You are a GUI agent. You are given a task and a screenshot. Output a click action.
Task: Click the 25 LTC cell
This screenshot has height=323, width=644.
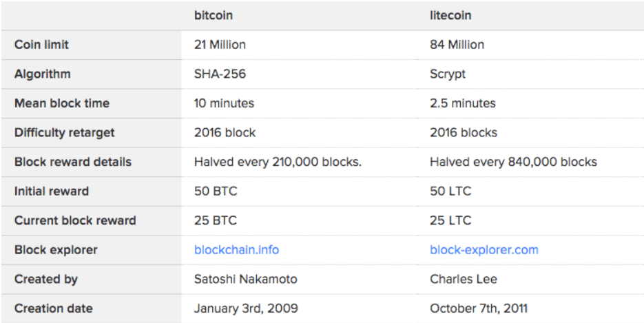tap(450, 221)
